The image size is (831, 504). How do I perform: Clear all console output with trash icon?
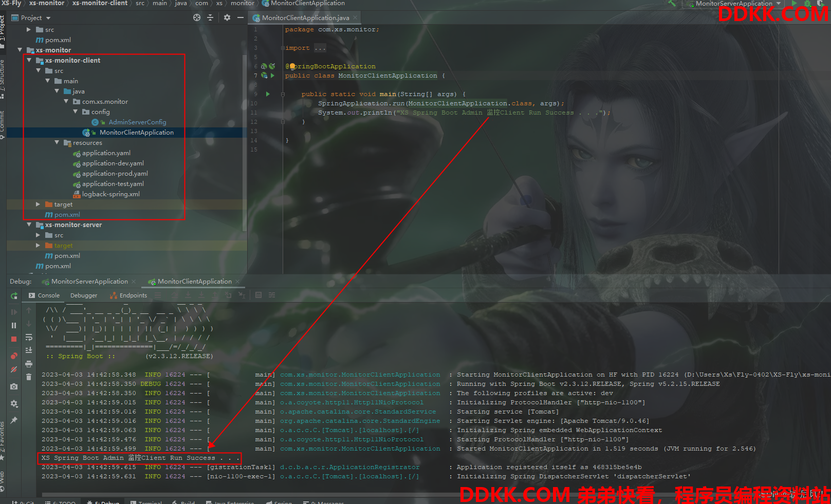pos(29,377)
